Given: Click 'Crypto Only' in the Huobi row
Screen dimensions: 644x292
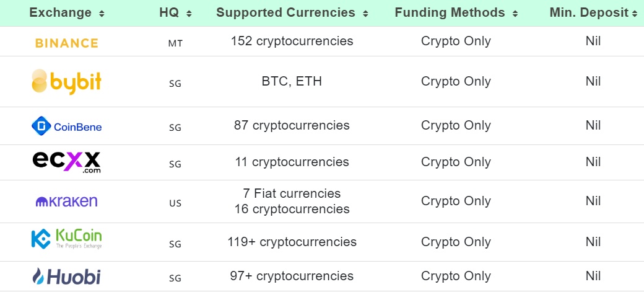Looking at the screenshot, I should pyautogui.click(x=456, y=276).
